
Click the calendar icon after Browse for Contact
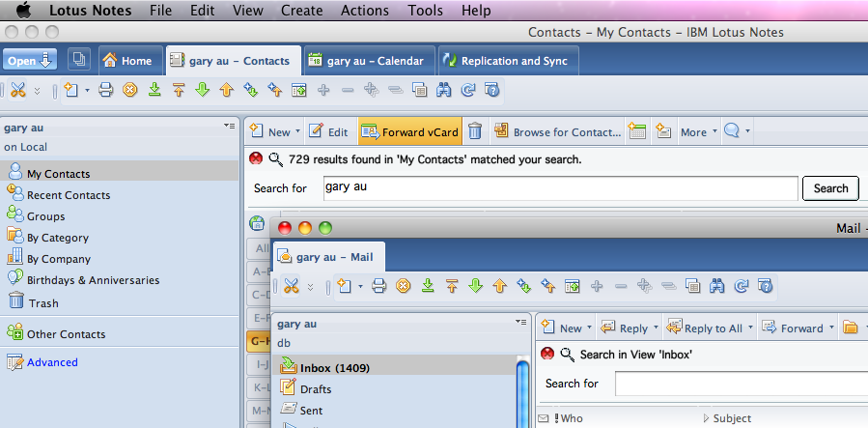pyautogui.click(x=637, y=131)
